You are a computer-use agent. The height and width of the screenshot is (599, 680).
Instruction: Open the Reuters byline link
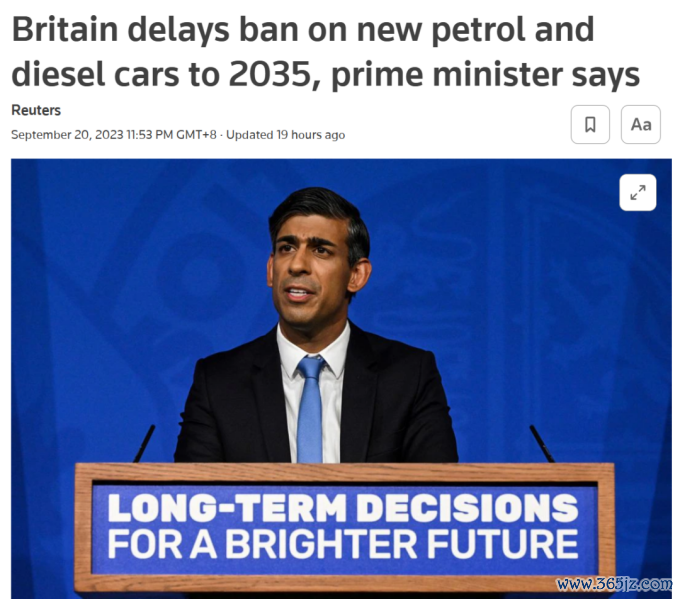tap(36, 110)
